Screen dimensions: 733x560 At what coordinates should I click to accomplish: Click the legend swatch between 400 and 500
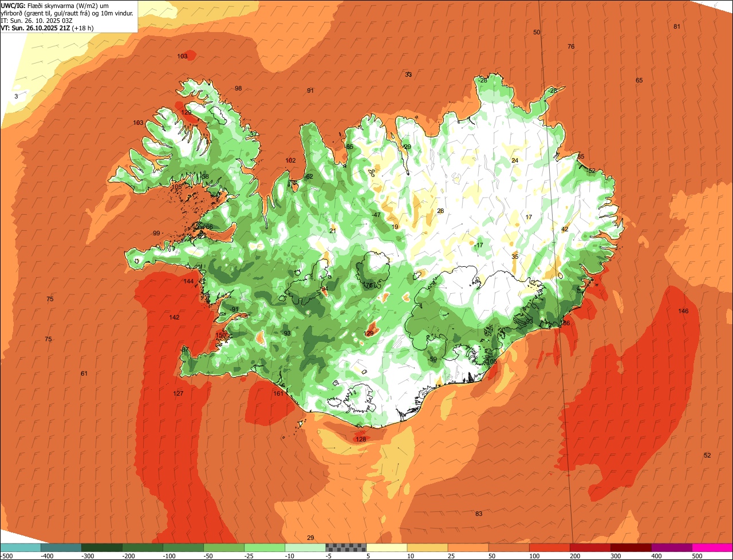[671, 547]
